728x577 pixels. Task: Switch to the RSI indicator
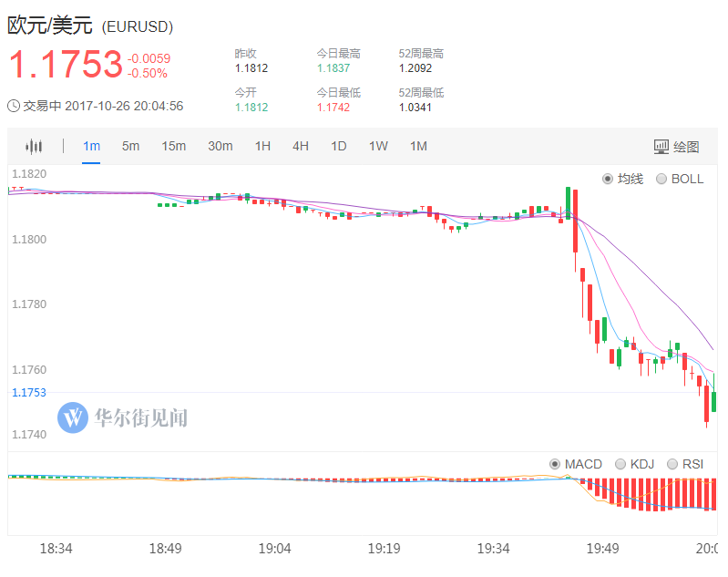(672, 464)
